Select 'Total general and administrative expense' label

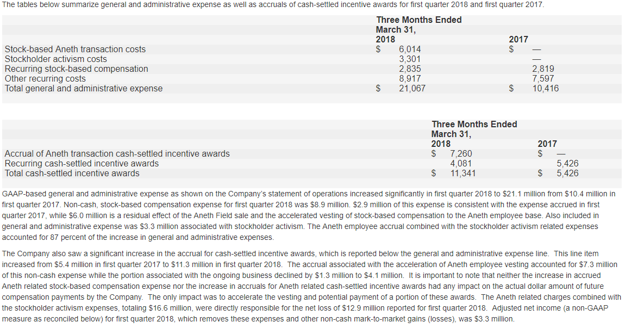[x=84, y=89]
